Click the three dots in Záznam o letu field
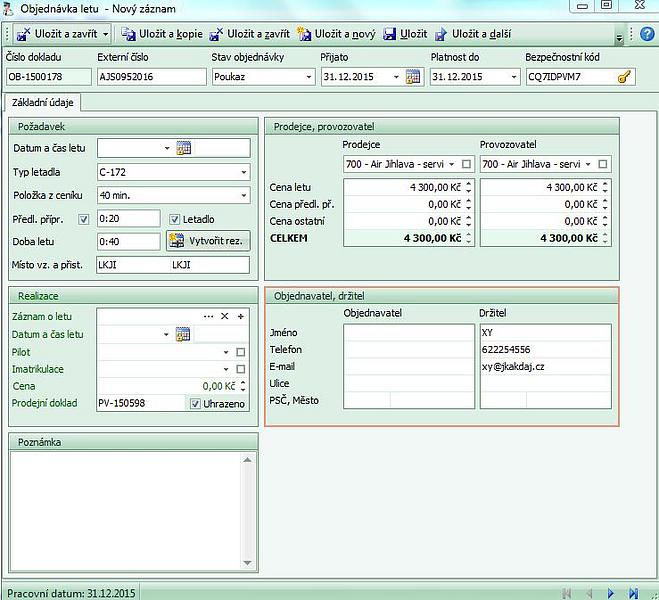 point(208,316)
